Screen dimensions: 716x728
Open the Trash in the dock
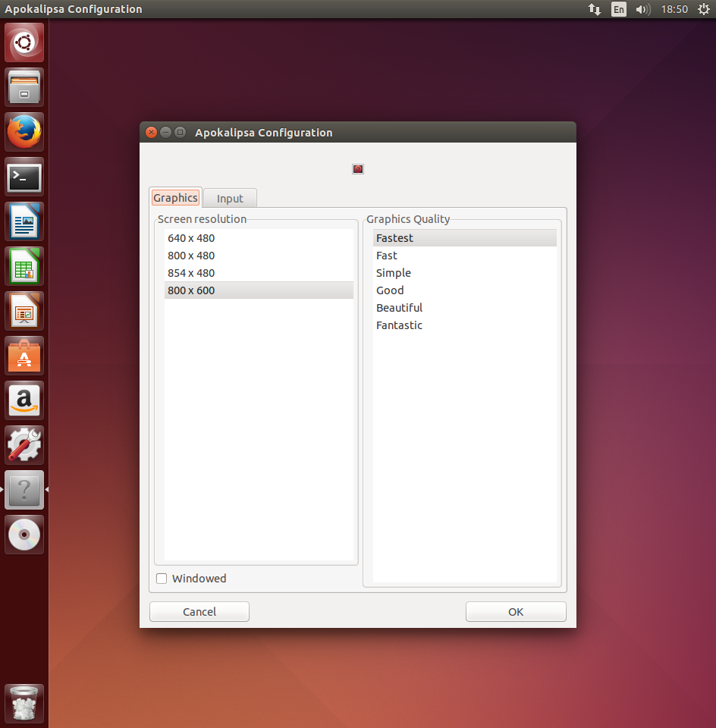tap(24, 704)
